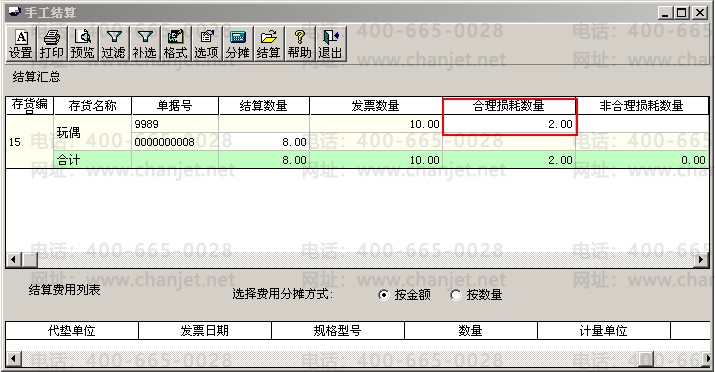Screen dimensions: 715x372
Task: Click the 存货名称 column header
Action: (93, 105)
